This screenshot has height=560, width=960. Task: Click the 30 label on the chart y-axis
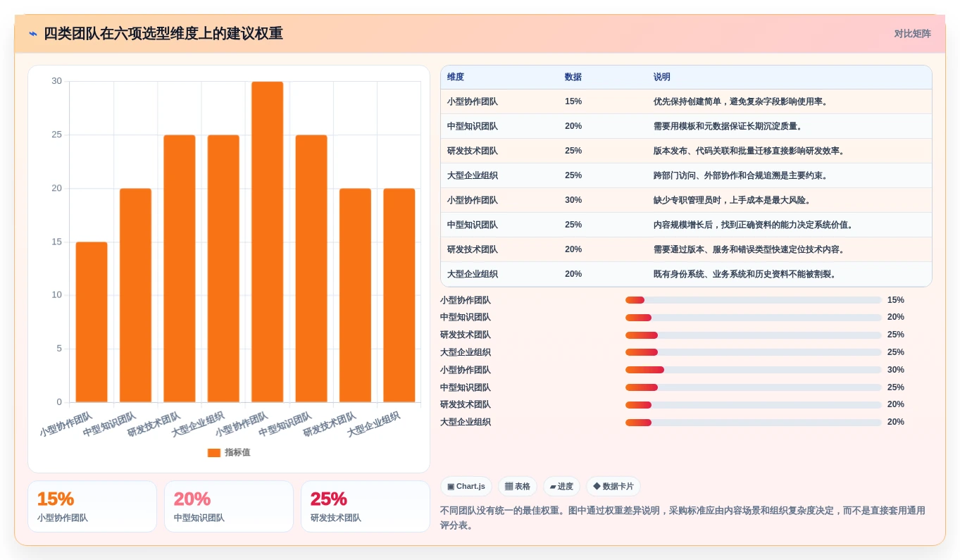tap(56, 81)
